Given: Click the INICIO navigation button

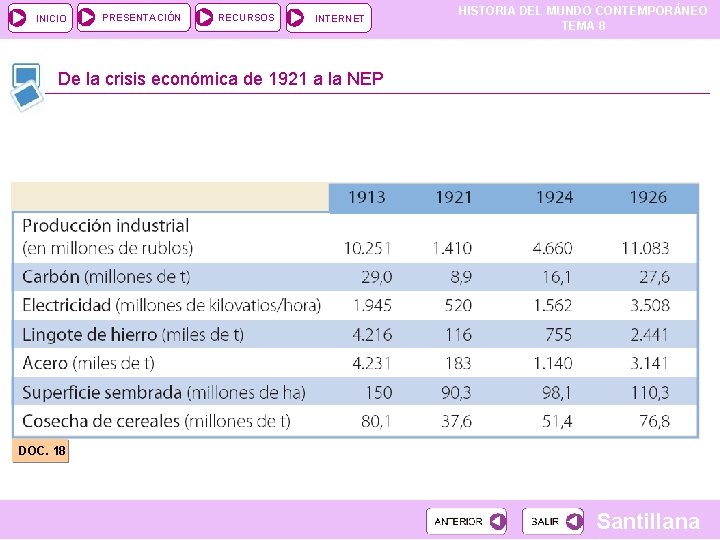Looking at the screenshot, I should coord(40,18).
